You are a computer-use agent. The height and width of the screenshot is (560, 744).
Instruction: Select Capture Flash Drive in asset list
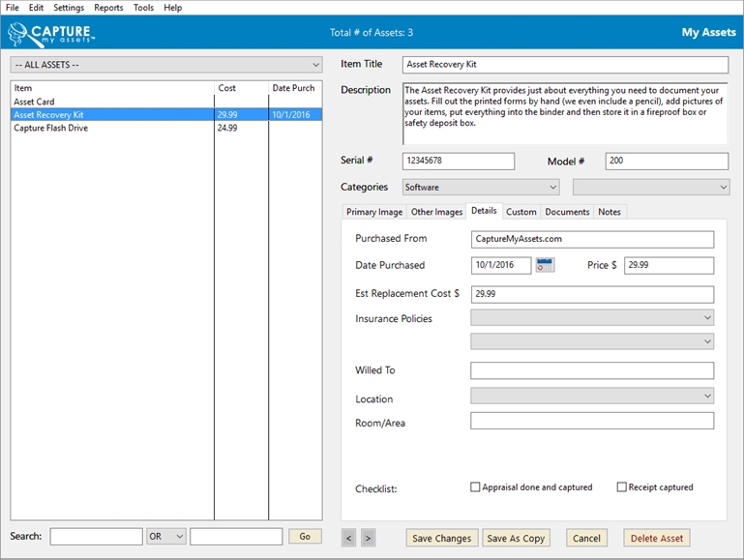click(50, 128)
